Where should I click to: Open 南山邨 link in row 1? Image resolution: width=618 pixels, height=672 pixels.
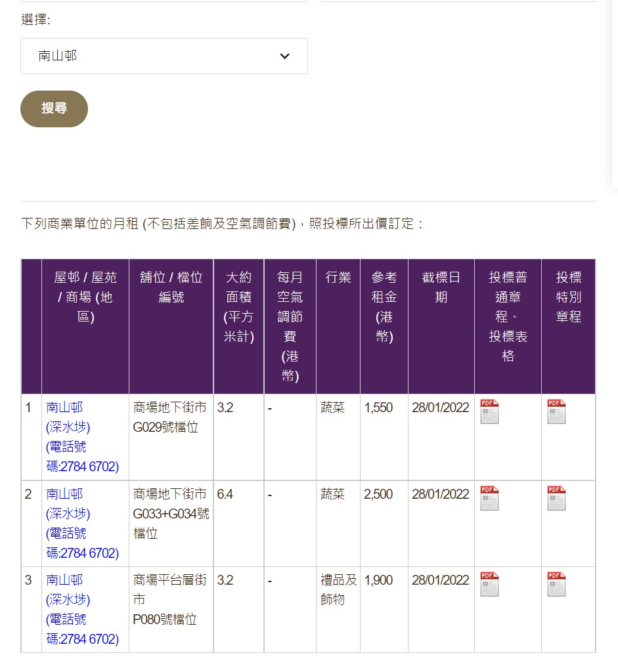(82, 436)
